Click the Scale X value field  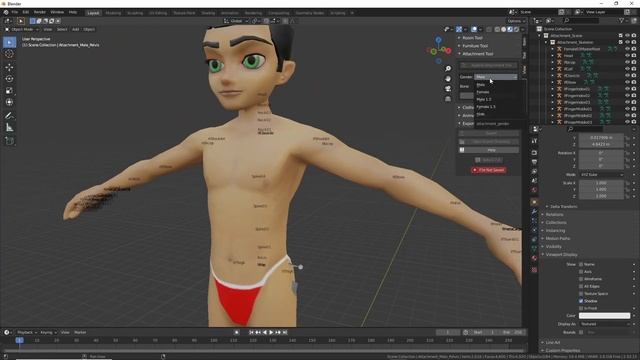click(601, 183)
